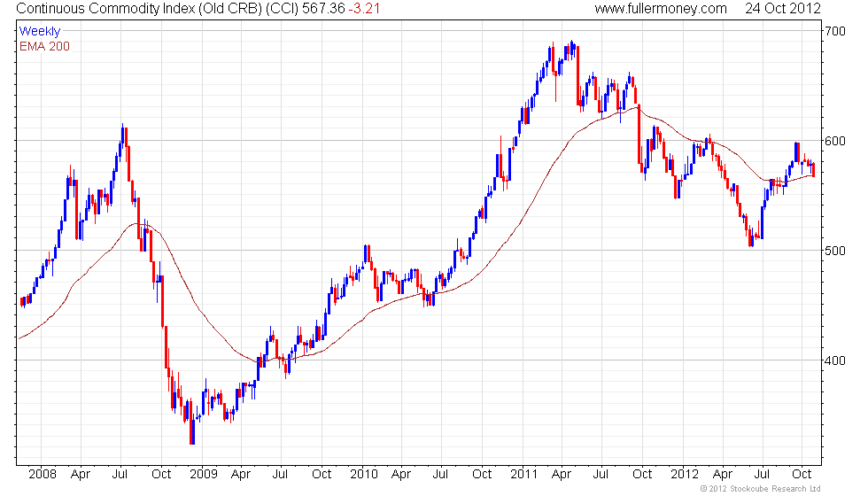Click the 2011 x-axis label
The height and width of the screenshot is (496, 868).
click(523, 475)
